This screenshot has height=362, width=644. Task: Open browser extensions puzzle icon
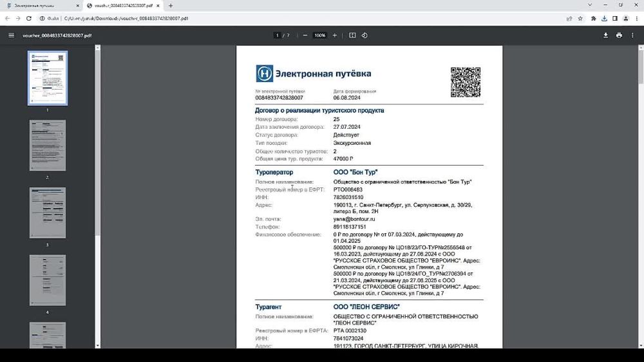(594, 19)
